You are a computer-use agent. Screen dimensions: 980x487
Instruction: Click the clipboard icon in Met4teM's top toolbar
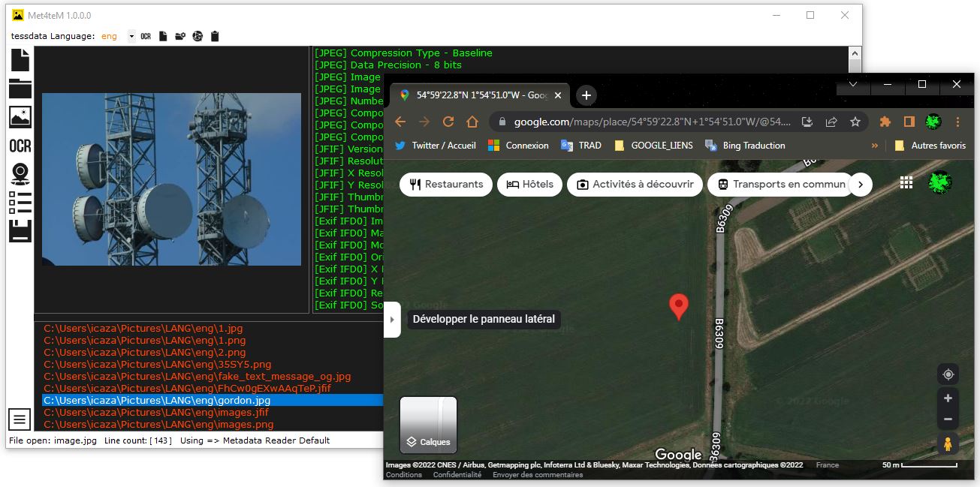coord(215,36)
